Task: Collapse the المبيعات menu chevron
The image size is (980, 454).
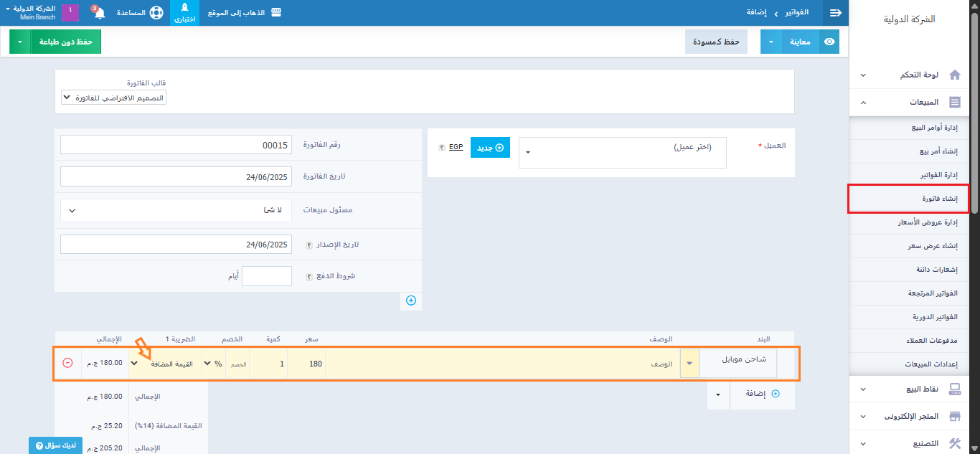Action: click(863, 103)
